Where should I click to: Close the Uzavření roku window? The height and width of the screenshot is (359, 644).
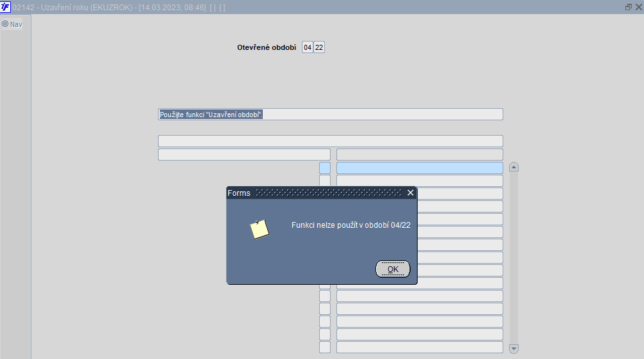click(x=639, y=7)
